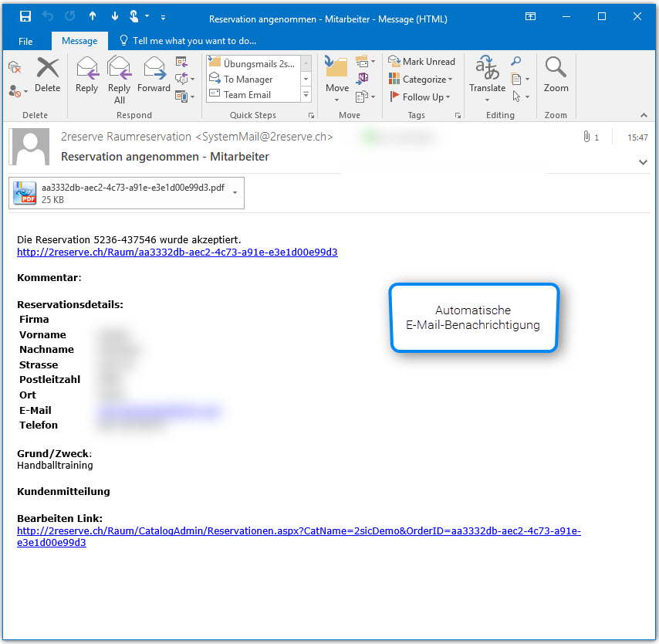The height and width of the screenshot is (644, 659).
Task: Click Reply All in the Respond group
Action: tap(119, 76)
